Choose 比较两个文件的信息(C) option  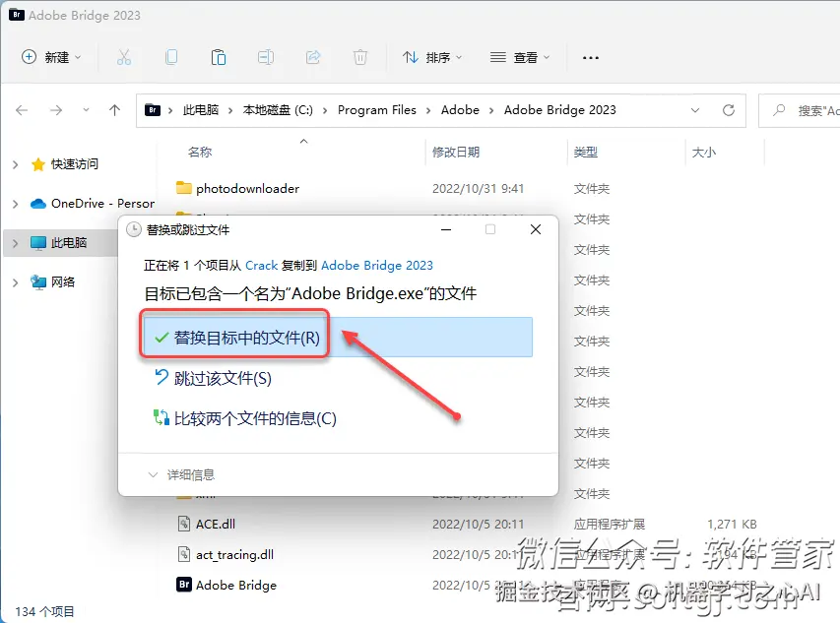[x=245, y=418]
